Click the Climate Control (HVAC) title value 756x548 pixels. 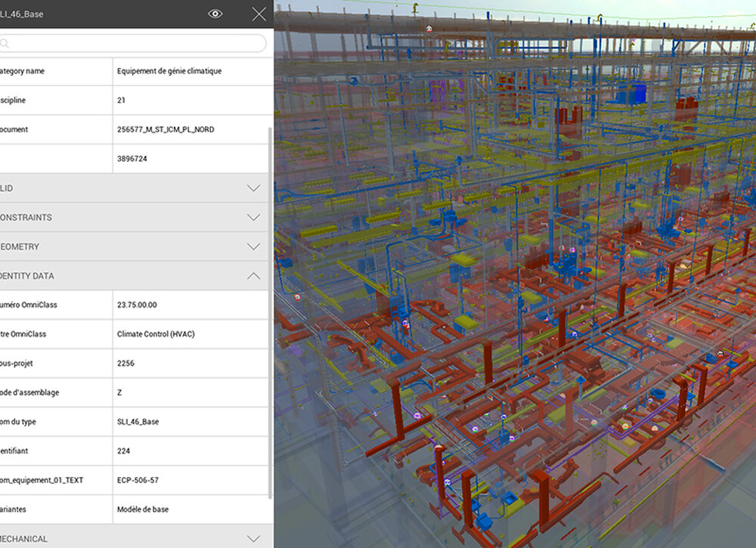154,333
